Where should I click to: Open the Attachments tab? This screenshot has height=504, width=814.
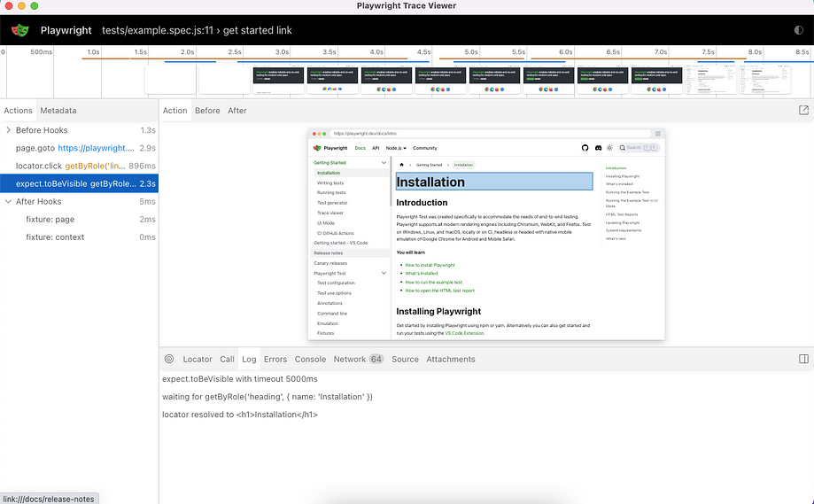pyautogui.click(x=451, y=360)
